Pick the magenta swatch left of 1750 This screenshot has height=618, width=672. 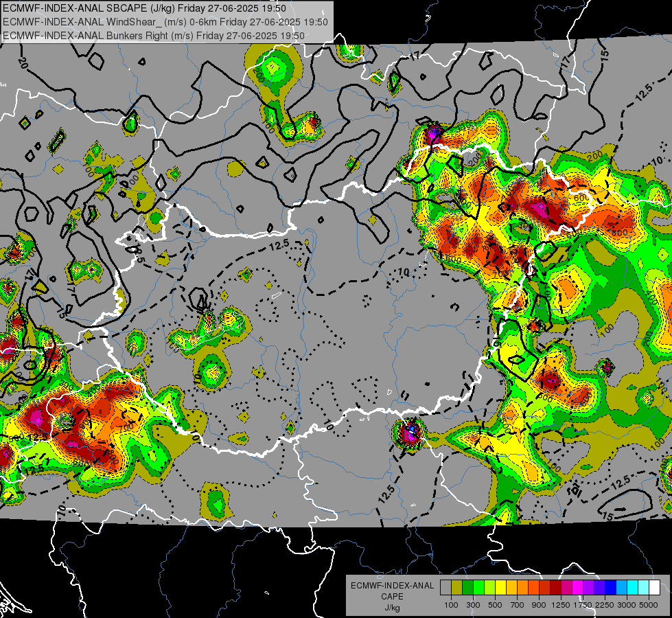(x=578, y=588)
